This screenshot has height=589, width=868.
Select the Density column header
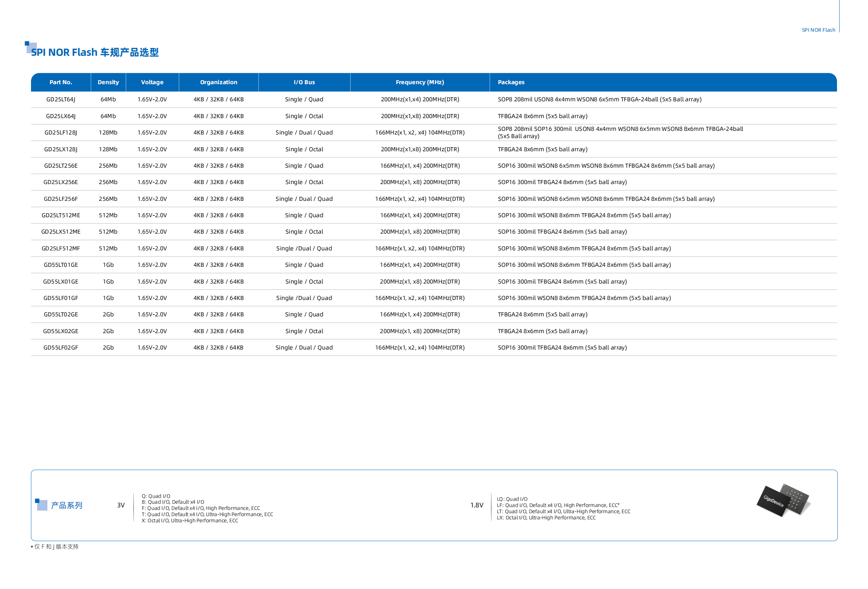click(x=108, y=82)
